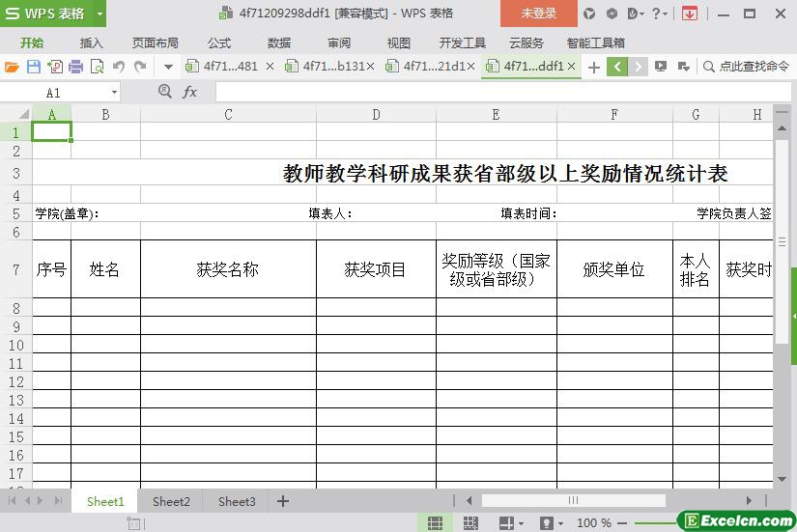
Task: Open print preview from the toolbar
Action: pos(97,67)
